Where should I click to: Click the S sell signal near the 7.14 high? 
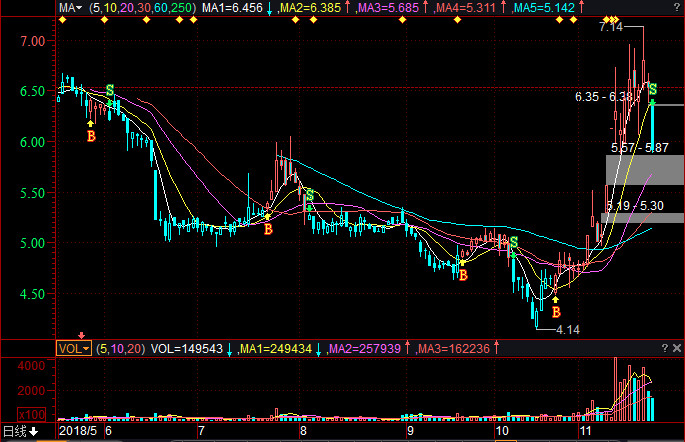[652, 91]
